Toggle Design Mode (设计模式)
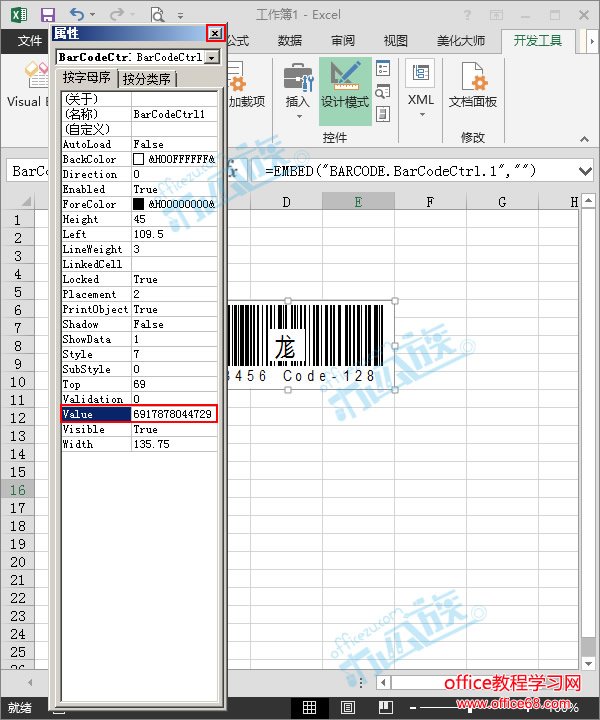Screen dimensions: 600x720 (345, 91)
